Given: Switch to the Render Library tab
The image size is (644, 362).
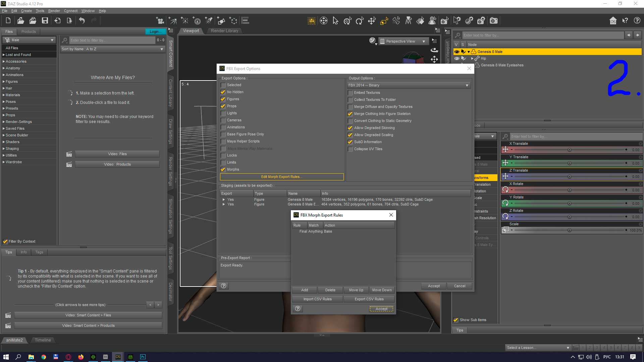Looking at the screenshot, I should point(224,31).
